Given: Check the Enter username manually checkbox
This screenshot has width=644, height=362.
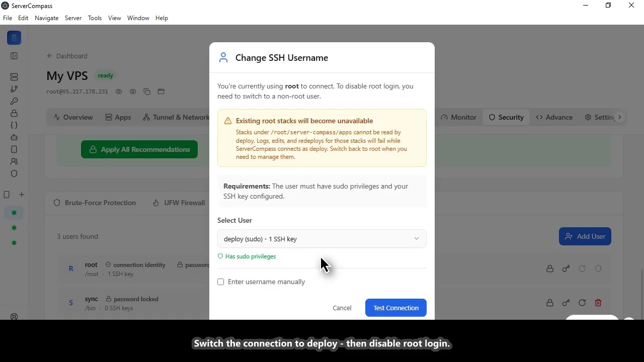Looking at the screenshot, I should tap(220, 282).
